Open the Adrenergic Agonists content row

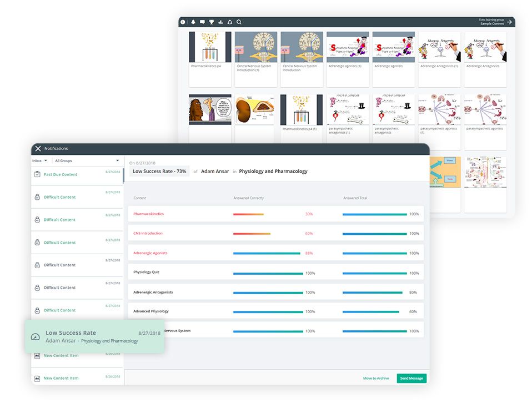pyautogui.click(x=275, y=253)
